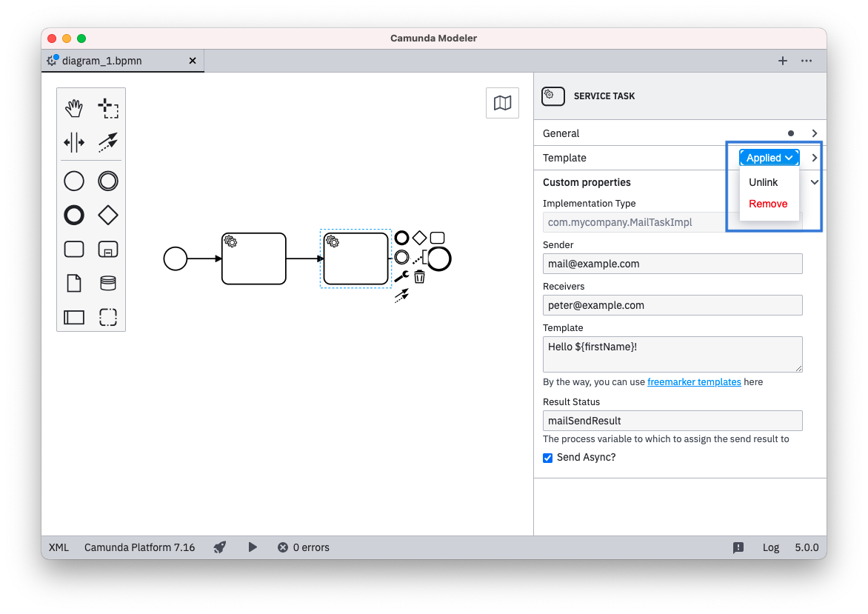
Task: Expand the General section
Action: pos(815,133)
